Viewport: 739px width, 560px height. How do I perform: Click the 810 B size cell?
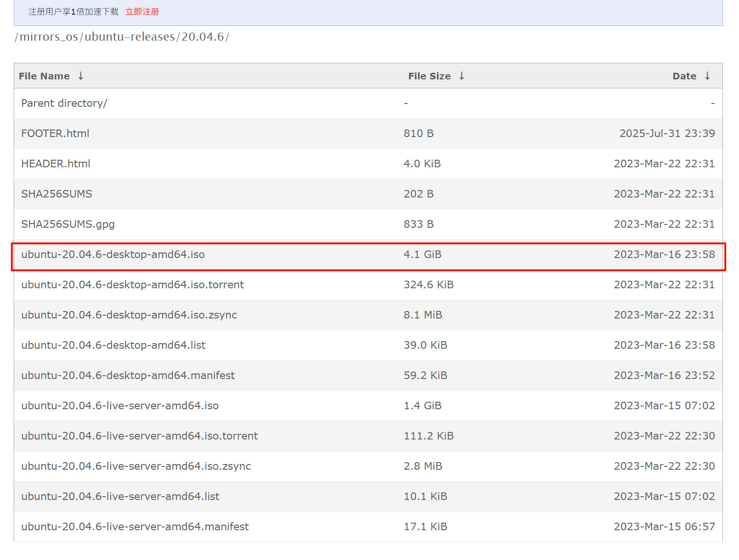coord(418,133)
